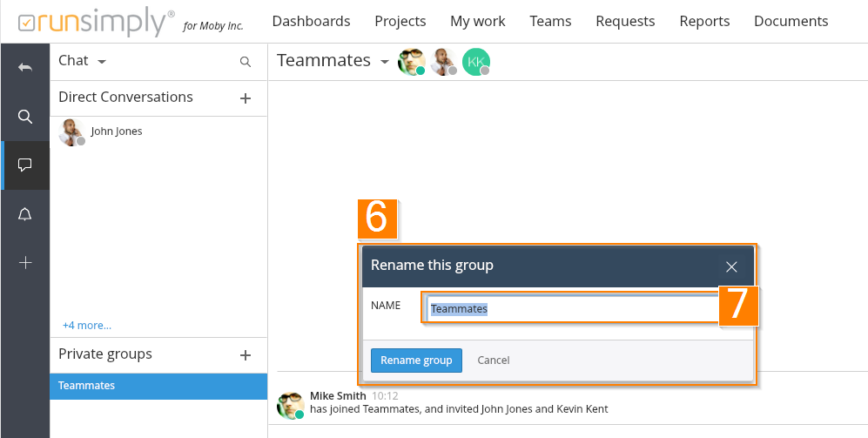Open John Jones direct conversation

click(x=116, y=131)
